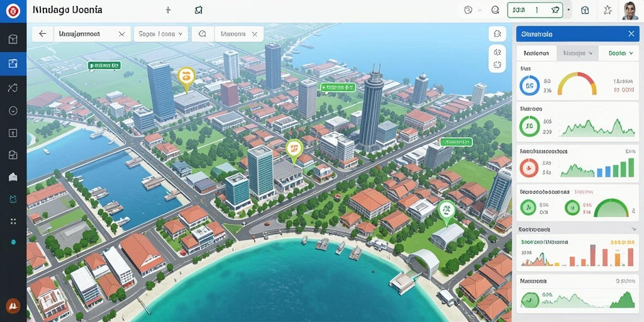Click the green label tag at right of map
The width and height of the screenshot is (644, 322).
(x=457, y=142)
